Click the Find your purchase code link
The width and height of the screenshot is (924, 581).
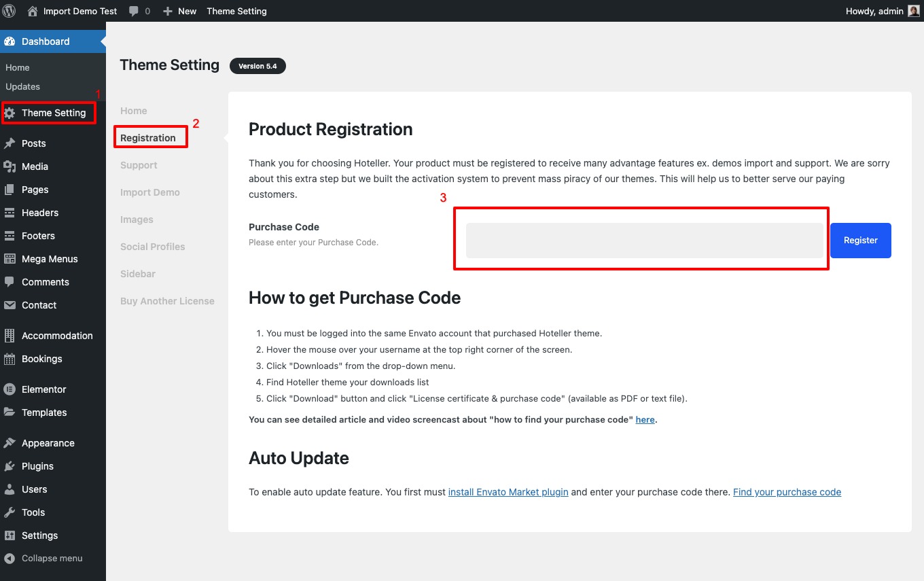tap(787, 492)
